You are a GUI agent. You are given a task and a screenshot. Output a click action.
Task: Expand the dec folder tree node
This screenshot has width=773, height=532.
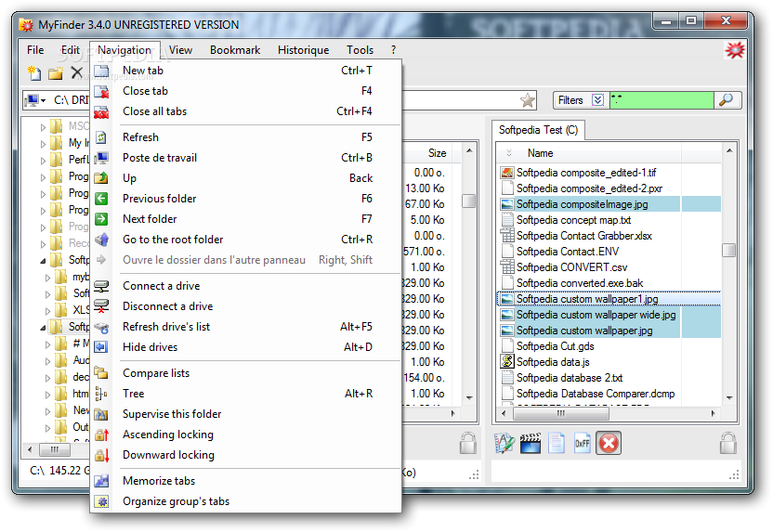[47, 378]
